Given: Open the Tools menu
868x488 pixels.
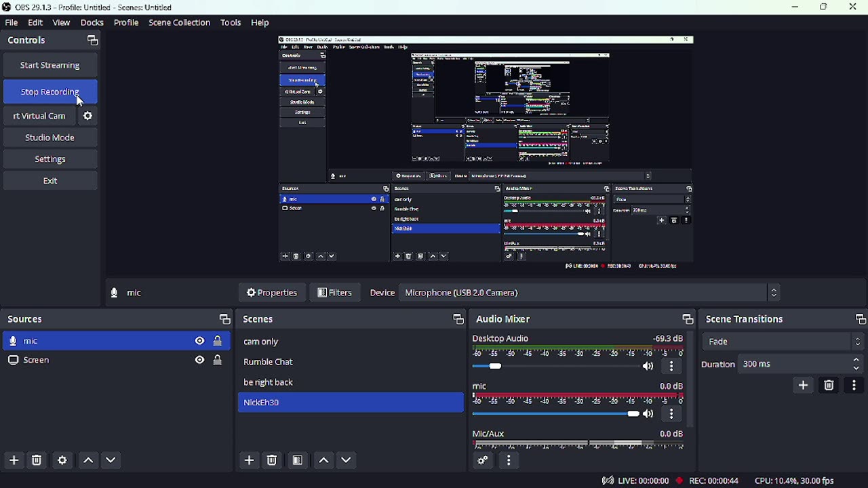Looking at the screenshot, I should pos(231,23).
